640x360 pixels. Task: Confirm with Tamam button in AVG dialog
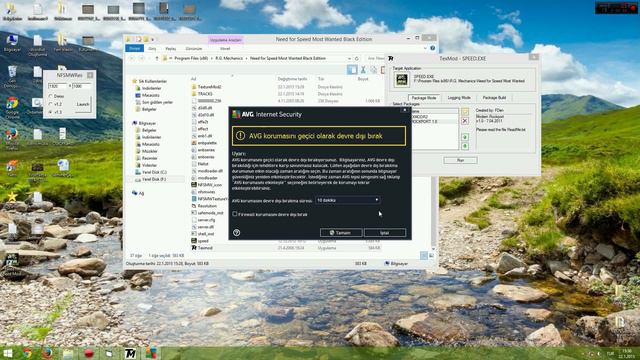(x=341, y=233)
